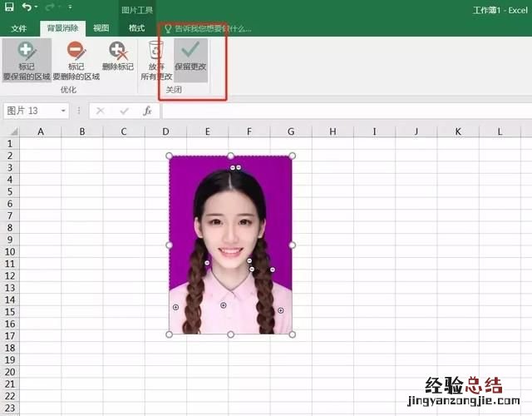Click the Save icon in title bar
532x416 pixels.
click(x=8, y=7)
